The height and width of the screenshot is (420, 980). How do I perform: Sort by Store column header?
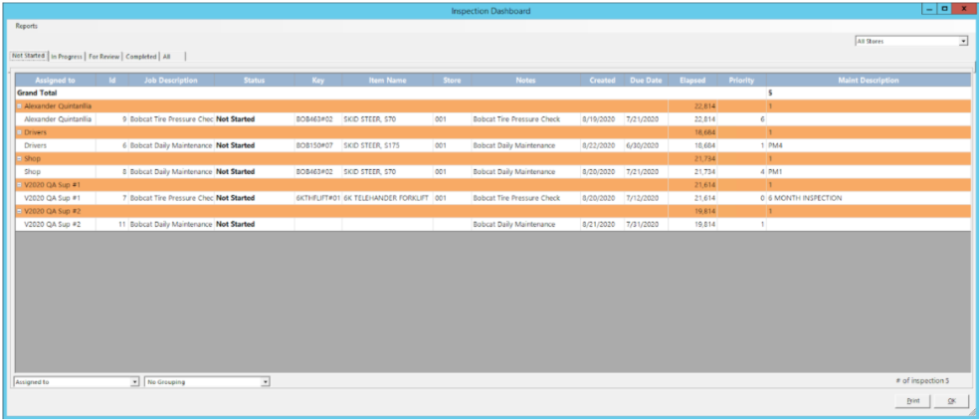point(452,81)
